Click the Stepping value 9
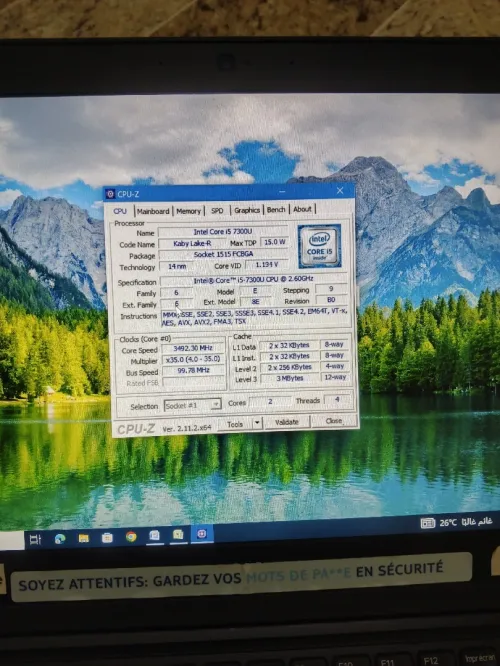500x666 pixels. pyautogui.click(x=331, y=289)
